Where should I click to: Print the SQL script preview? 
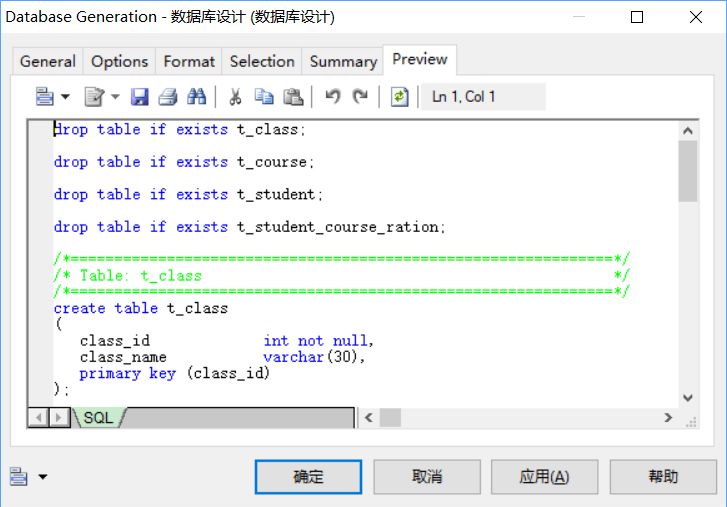(x=168, y=96)
